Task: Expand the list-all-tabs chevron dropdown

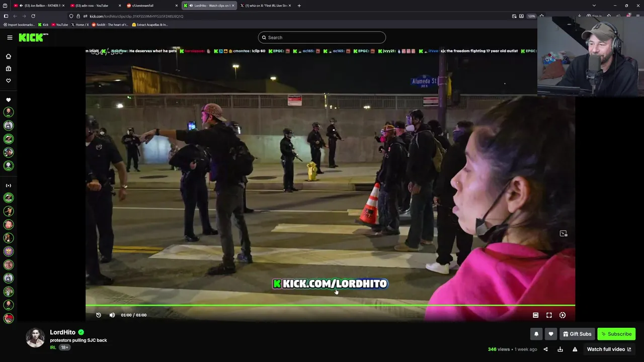Action: tap(594, 6)
